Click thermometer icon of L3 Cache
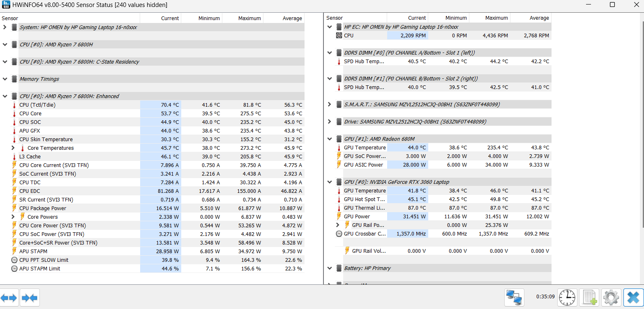 [14, 157]
